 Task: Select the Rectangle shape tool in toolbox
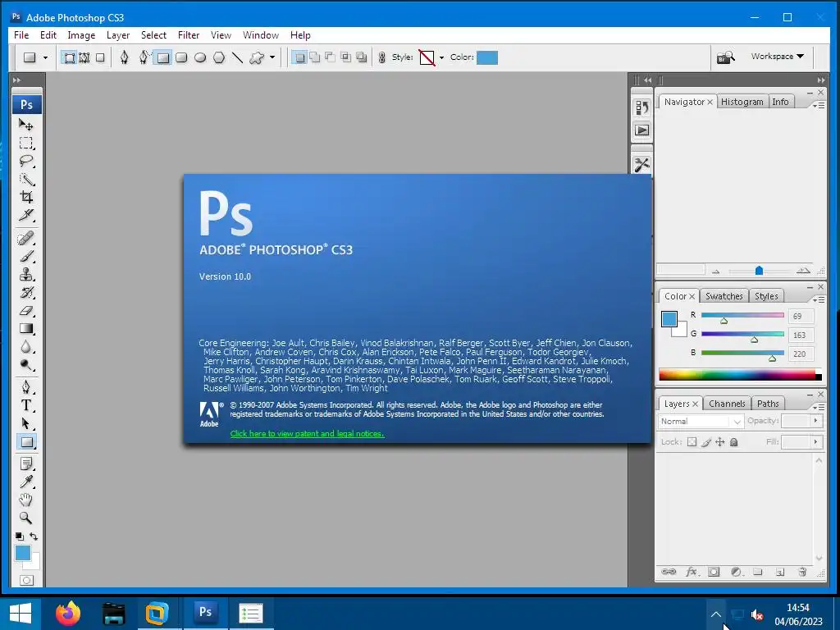[x=26, y=442]
